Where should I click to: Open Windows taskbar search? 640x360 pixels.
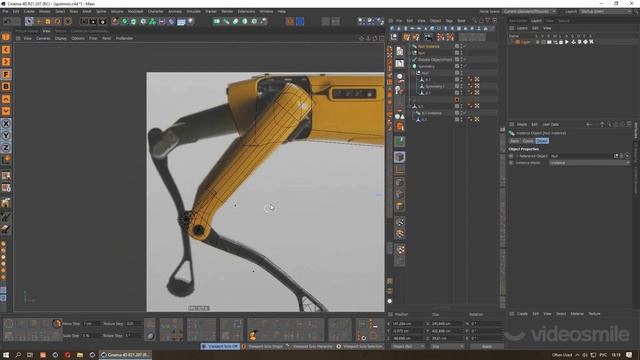click(x=18, y=355)
